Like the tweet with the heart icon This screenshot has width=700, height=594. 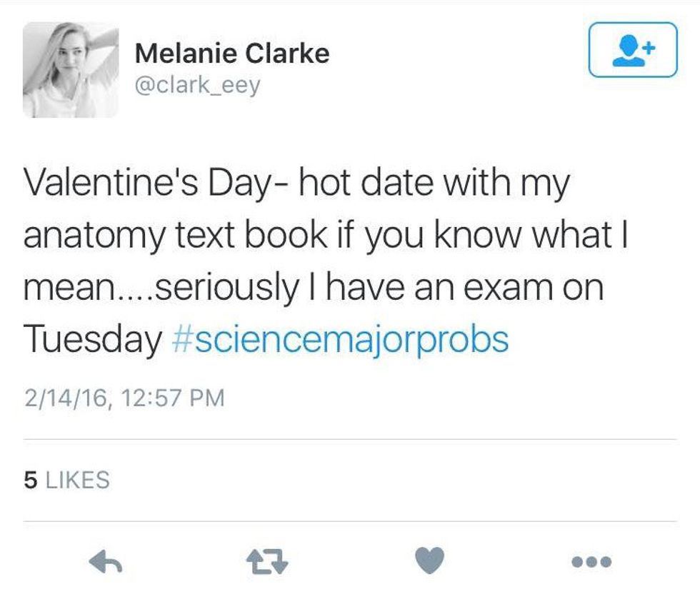pyautogui.click(x=429, y=561)
